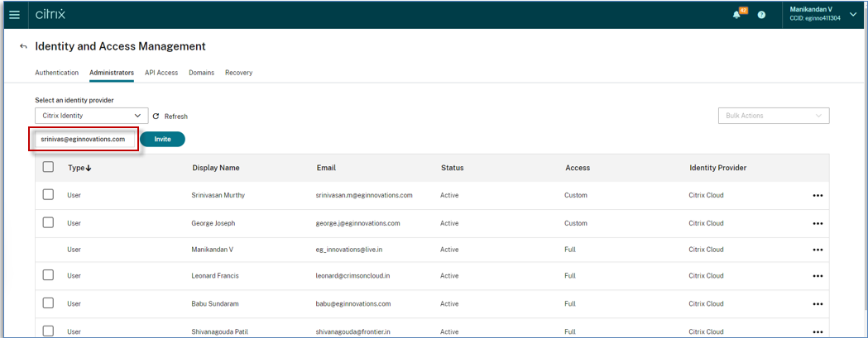Click the name George Joseph
868x338 pixels.
click(213, 223)
